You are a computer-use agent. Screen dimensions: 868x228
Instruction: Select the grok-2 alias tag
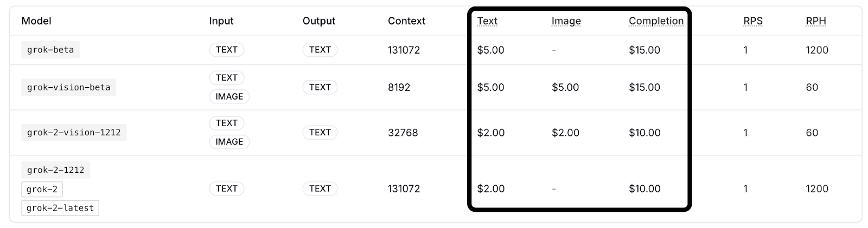(42, 189)
